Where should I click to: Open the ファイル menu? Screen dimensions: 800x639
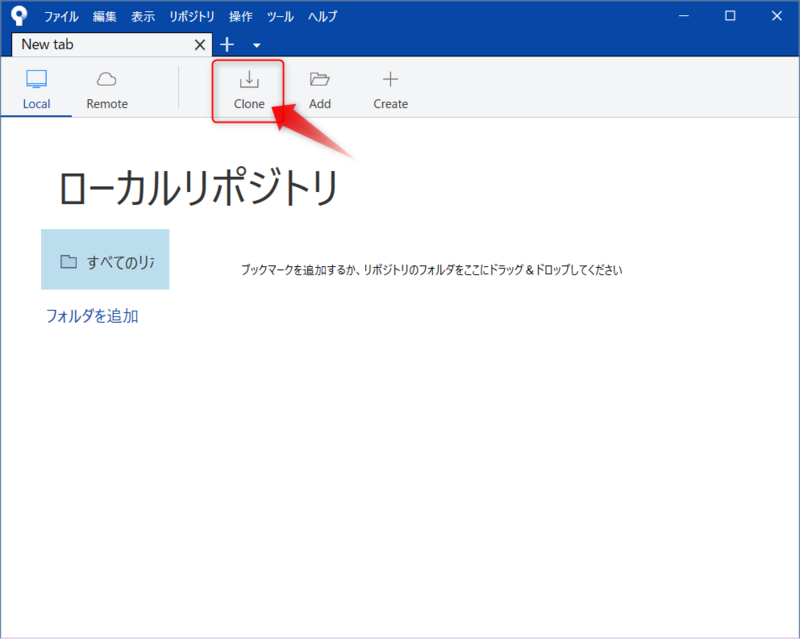tap(61, 16)
